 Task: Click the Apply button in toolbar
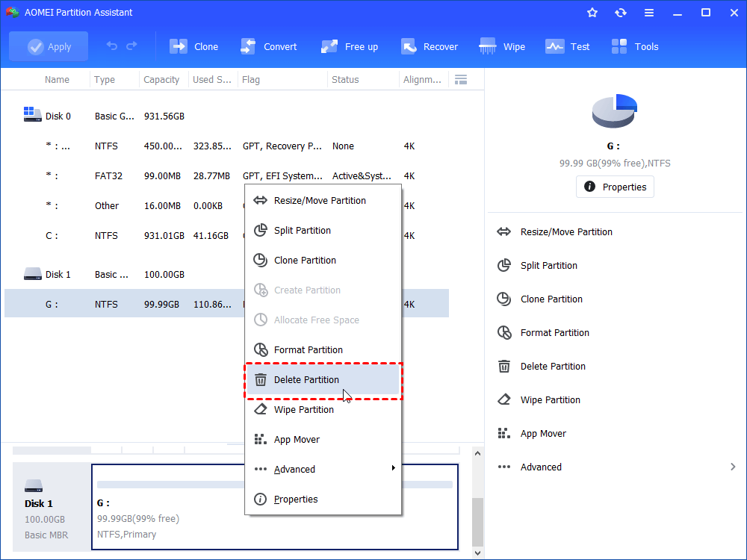[x=49, y=46]
